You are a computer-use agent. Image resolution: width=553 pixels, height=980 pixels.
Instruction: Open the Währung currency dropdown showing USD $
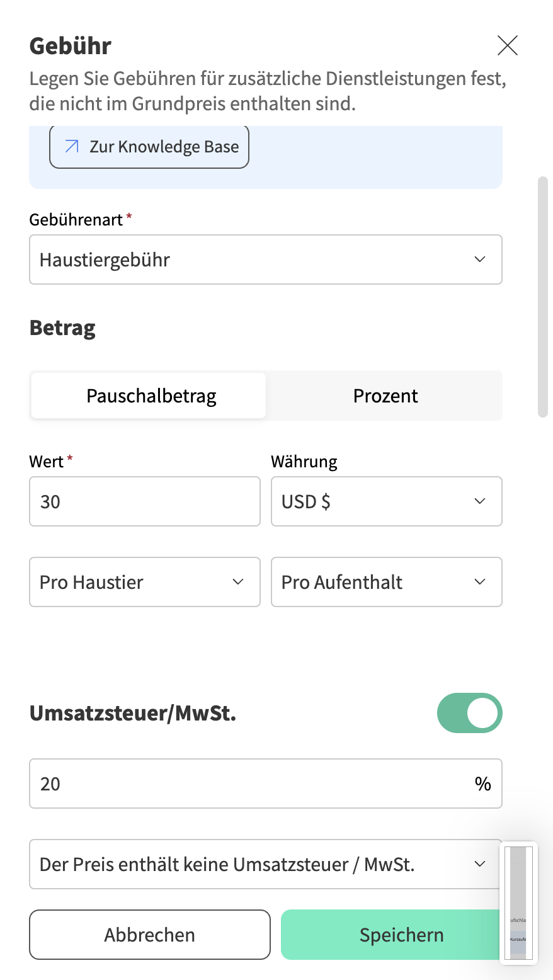[386, 501]
